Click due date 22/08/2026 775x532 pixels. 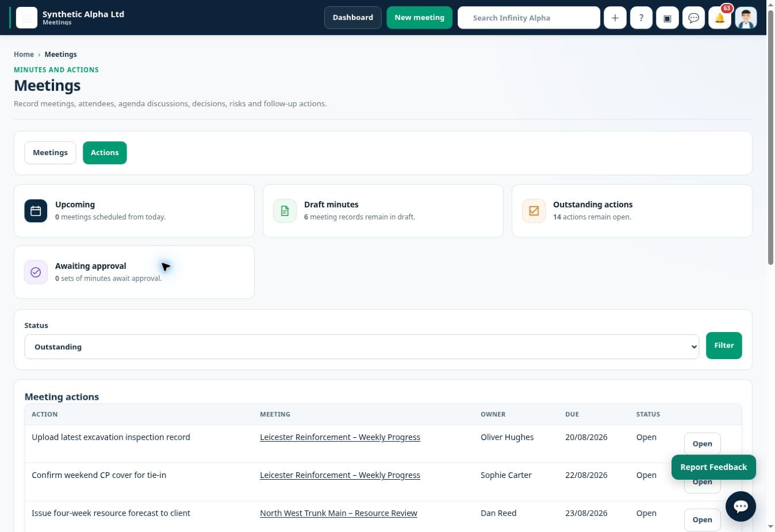pos(586,475)
